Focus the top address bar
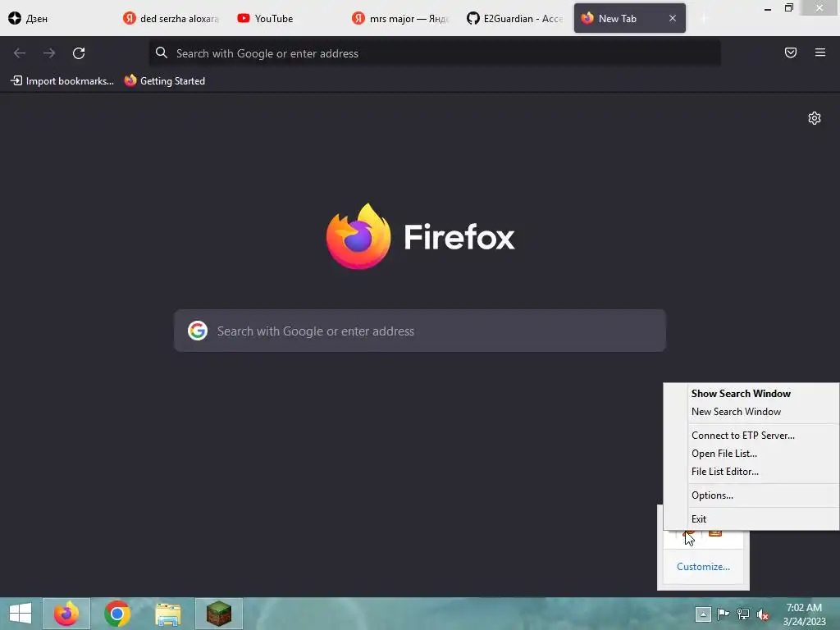The image size is (840, 630). [x=435, y=53]
